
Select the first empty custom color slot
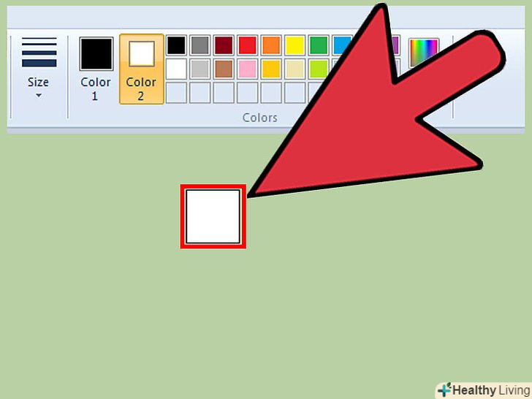(176, 93)
